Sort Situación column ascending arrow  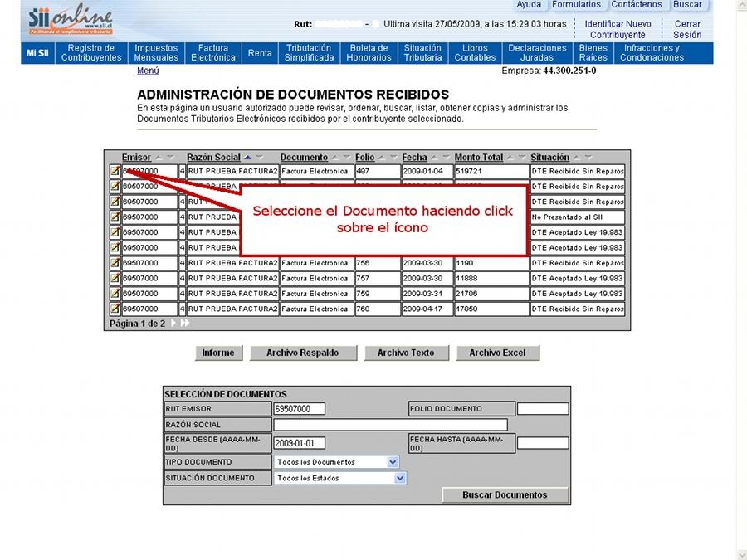[x=577, y=157]
